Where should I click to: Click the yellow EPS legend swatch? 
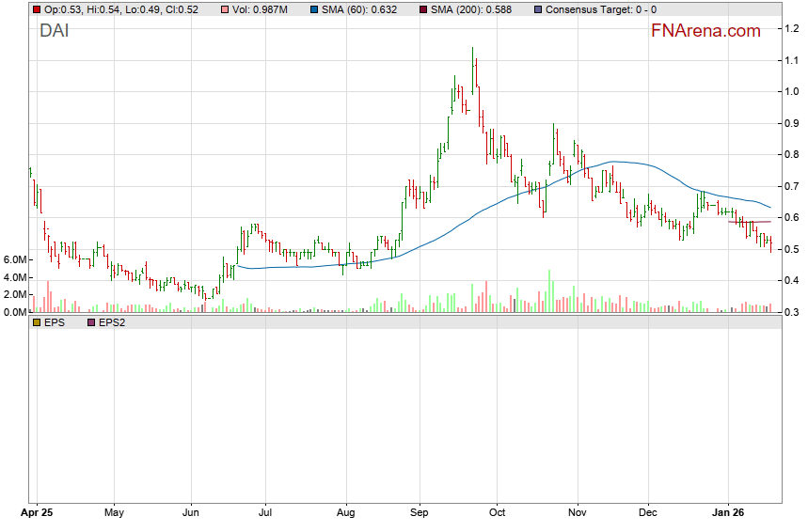(x=37, y=322)
